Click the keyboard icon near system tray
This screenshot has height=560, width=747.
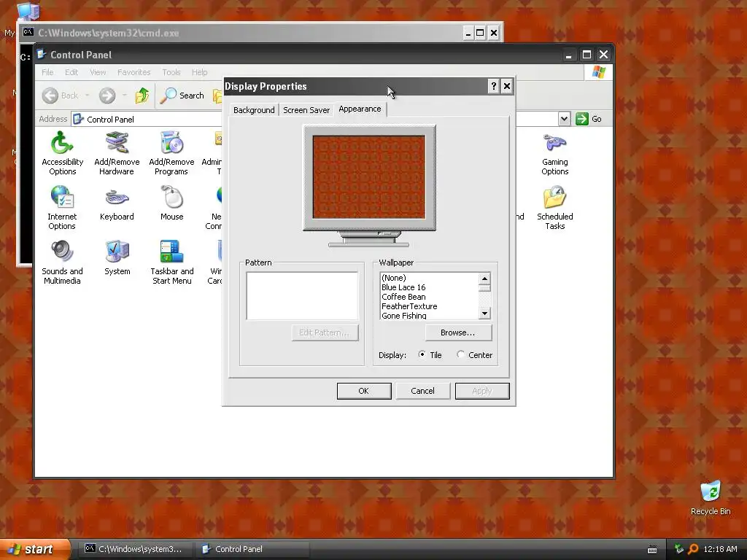click(x=652, y=550)
